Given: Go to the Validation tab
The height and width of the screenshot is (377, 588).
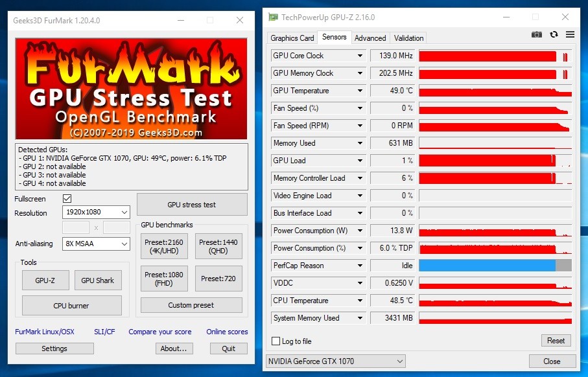Looking at the screenshot, I should (408, 38).
